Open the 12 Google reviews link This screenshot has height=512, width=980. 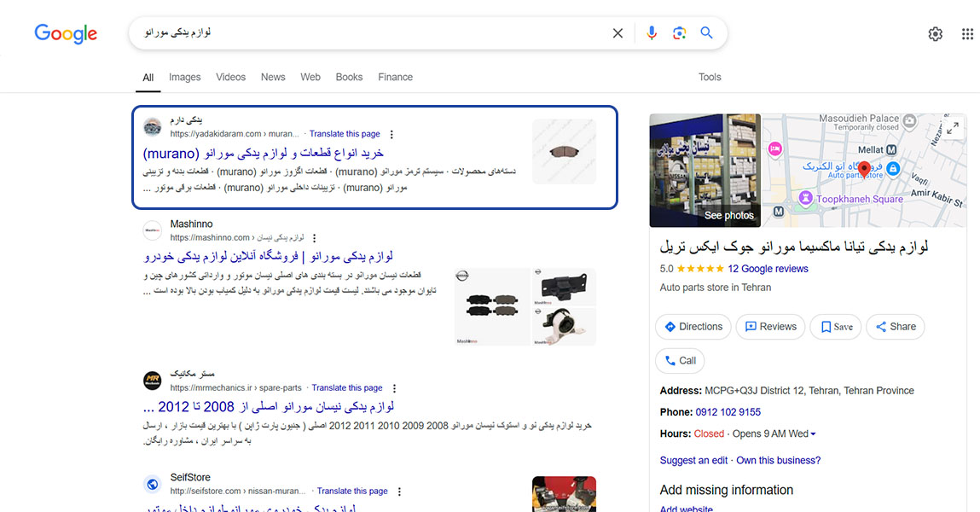pyautogui.click(x=768, y=269)
